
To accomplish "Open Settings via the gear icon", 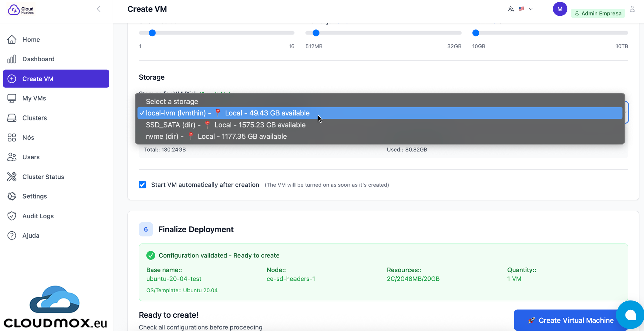I will coord(12,196).
